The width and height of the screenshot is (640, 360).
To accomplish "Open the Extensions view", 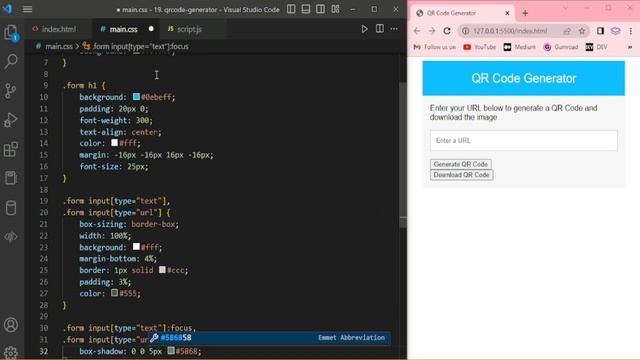I will tap(11, 149).
